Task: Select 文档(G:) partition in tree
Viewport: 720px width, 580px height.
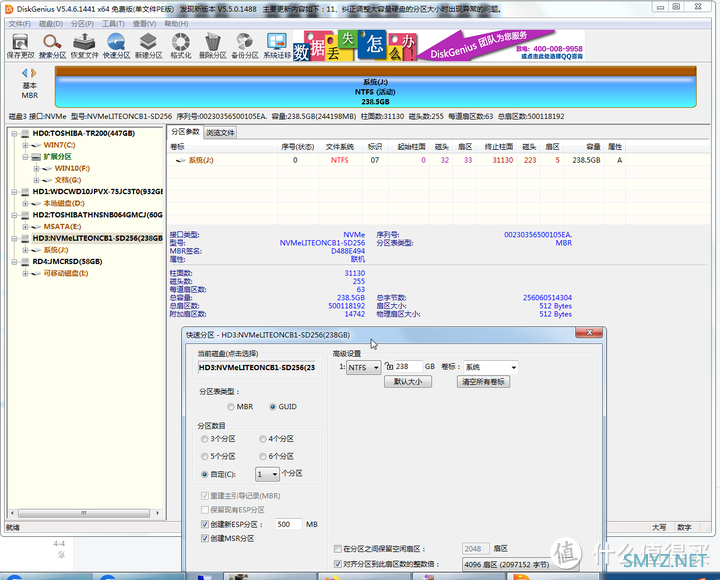Action: coord(68,180)
